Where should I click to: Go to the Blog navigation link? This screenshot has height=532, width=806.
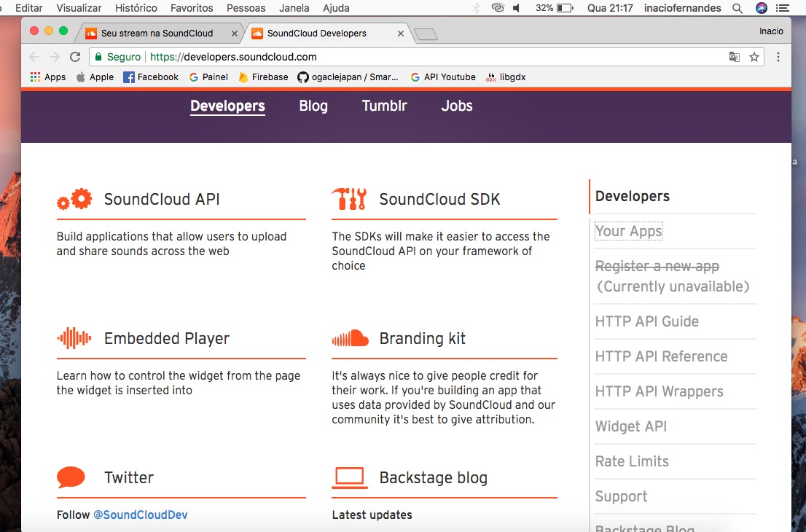(313, 106)
